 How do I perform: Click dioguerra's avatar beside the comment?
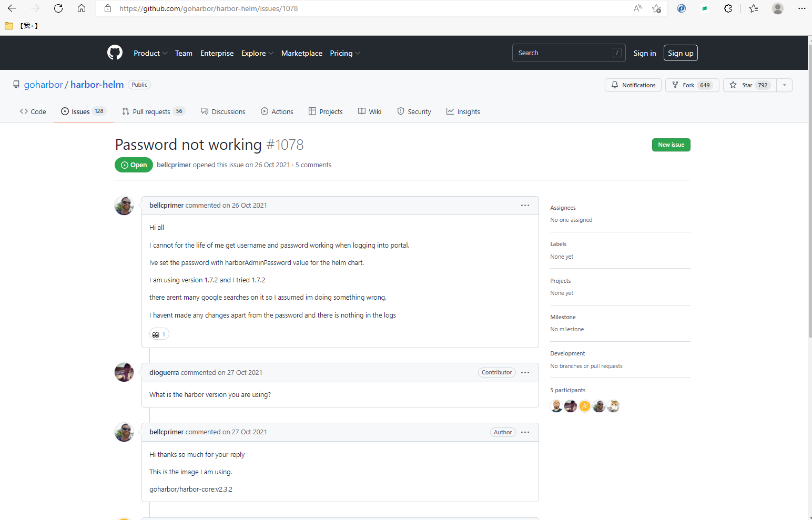pos(124,372)
